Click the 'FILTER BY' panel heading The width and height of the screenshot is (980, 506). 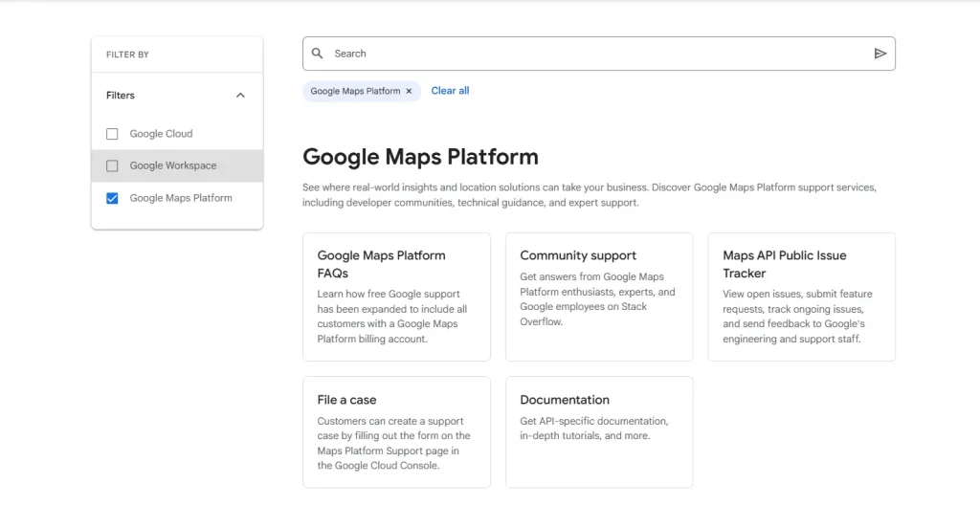[x=127, y=55]
